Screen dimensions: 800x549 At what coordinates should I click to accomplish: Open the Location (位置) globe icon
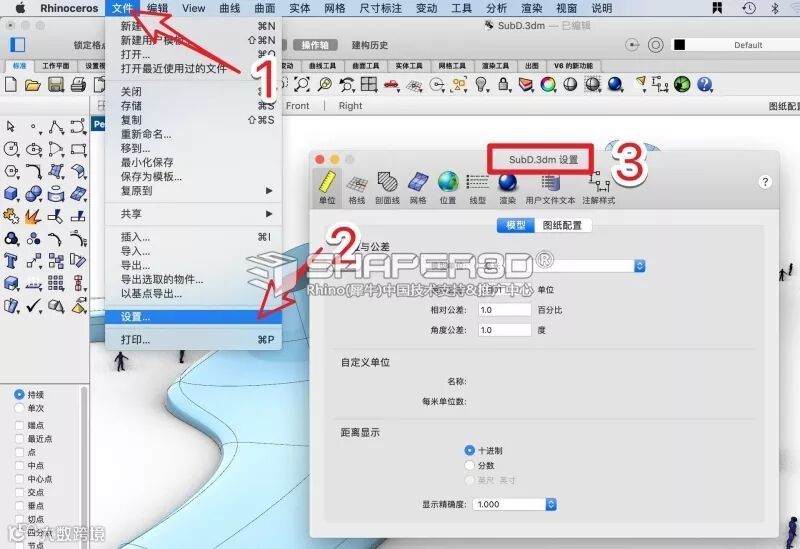[x=448, y=188]
